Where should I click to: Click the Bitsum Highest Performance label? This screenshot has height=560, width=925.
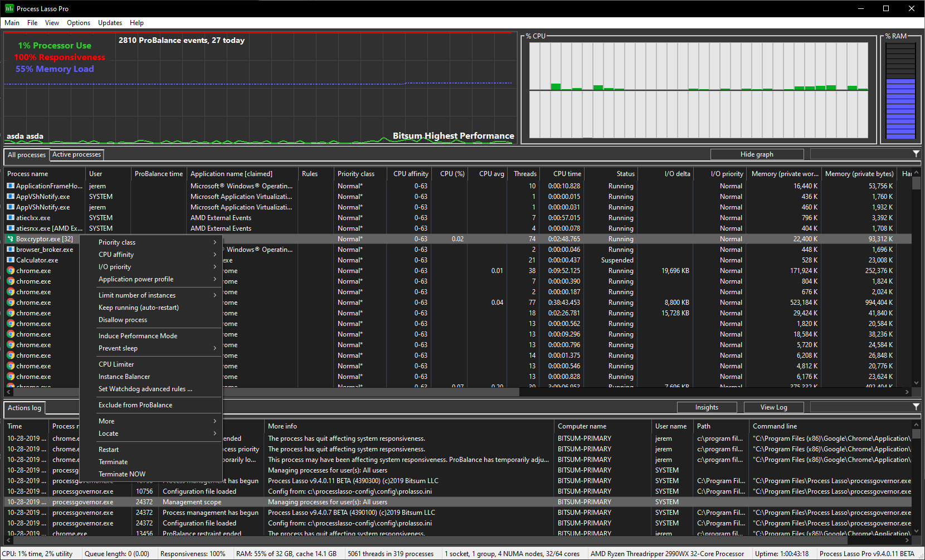[454, 136]
